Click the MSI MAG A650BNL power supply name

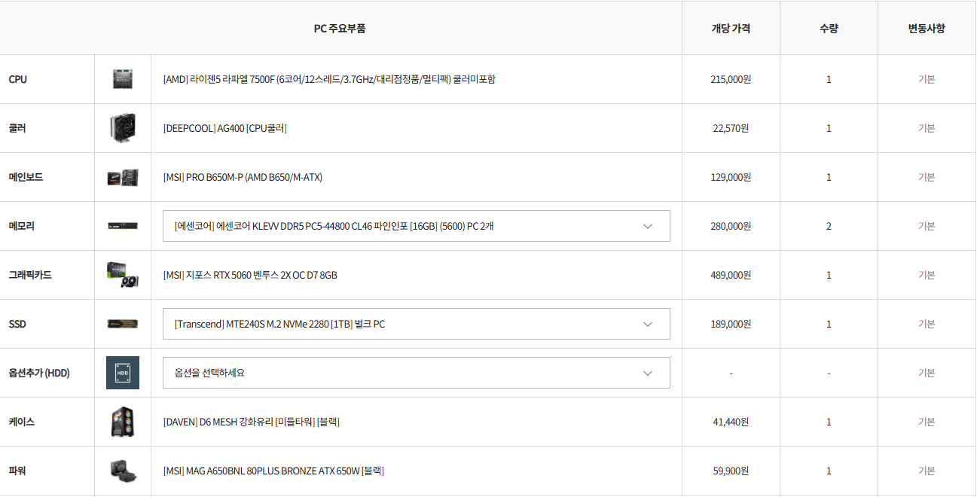[273, 471]
